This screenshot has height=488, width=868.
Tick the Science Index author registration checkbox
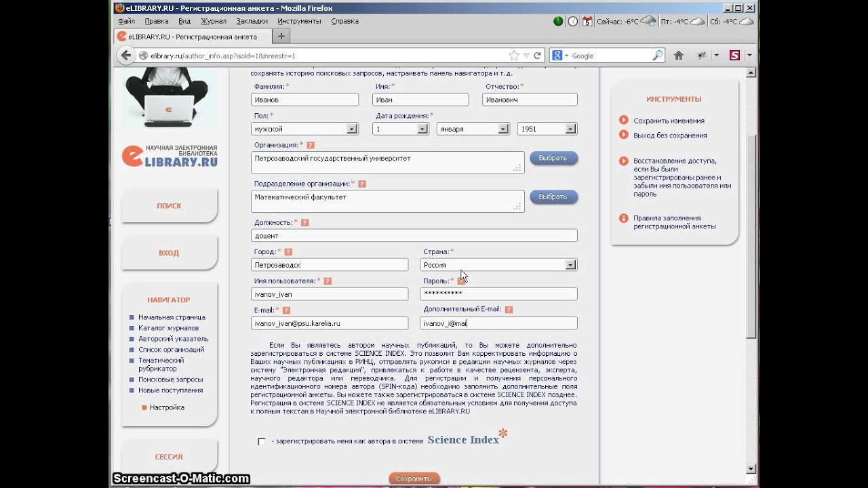point(262,441)
